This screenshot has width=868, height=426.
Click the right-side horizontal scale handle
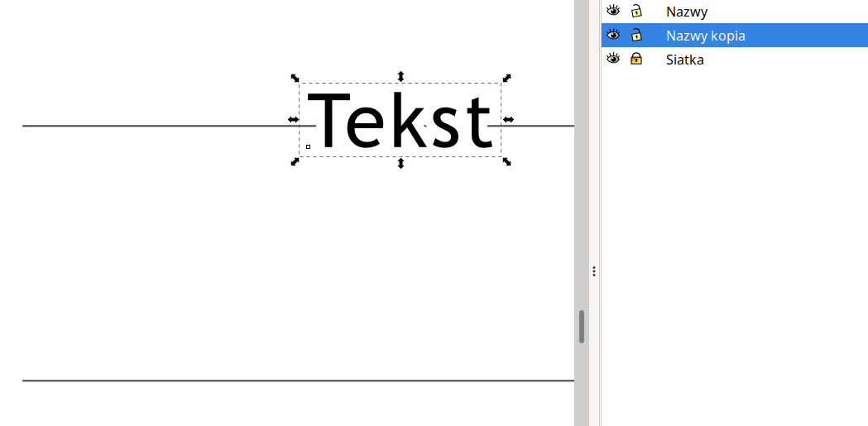(508, 120)
